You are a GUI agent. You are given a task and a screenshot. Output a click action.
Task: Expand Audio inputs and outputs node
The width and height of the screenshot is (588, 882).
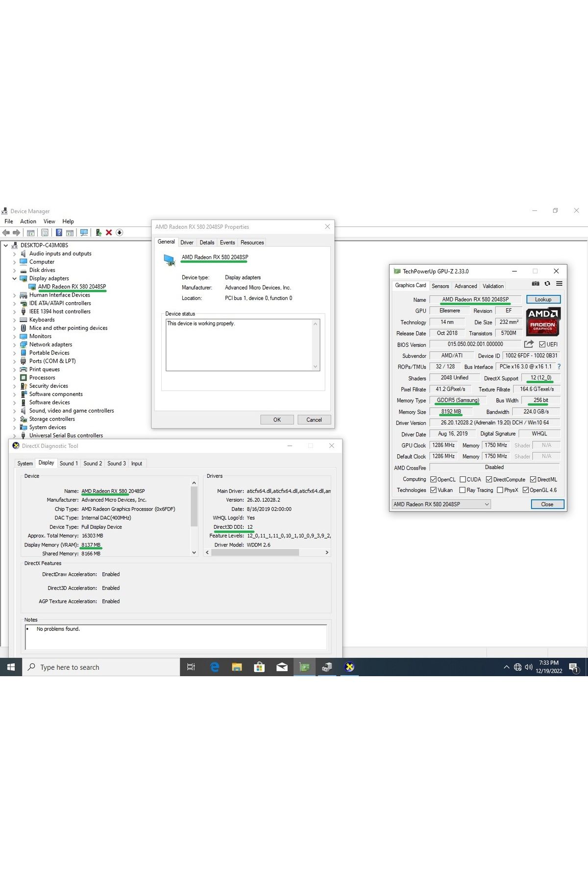(x=14, y=254)
